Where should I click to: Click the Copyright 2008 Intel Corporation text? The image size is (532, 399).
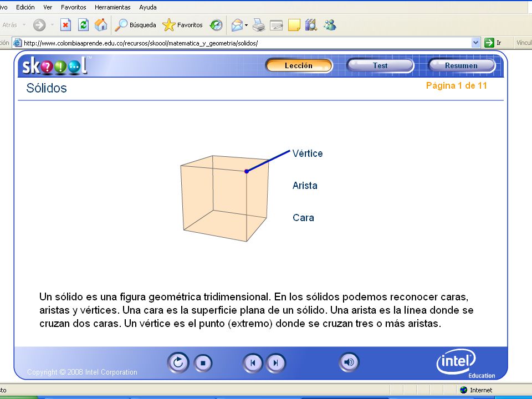[82, 372]
